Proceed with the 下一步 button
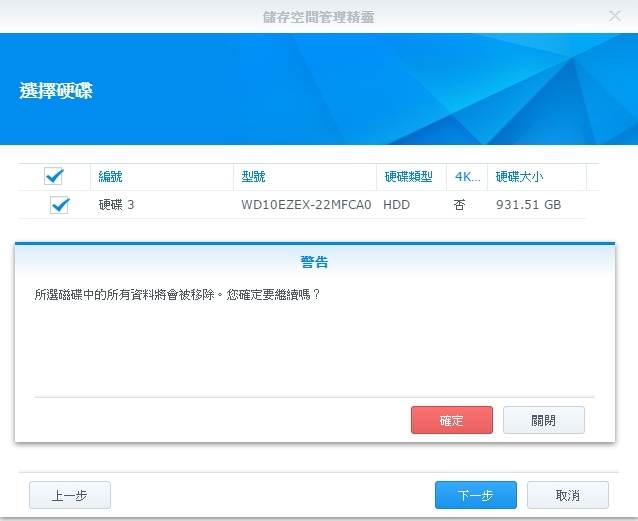Image resolution: width=638 pixels, height=521 pixels. click(476, 495)
